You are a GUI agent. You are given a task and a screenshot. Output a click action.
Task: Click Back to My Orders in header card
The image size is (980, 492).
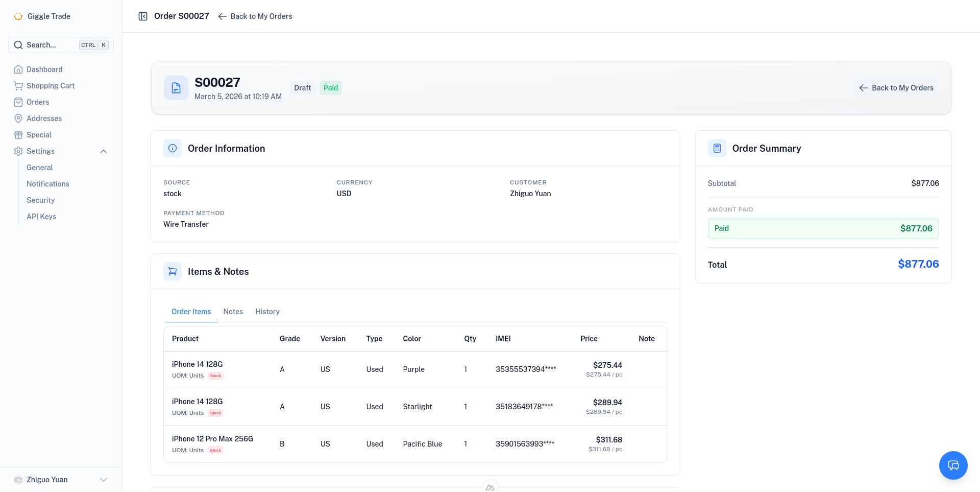coord(896,88)
